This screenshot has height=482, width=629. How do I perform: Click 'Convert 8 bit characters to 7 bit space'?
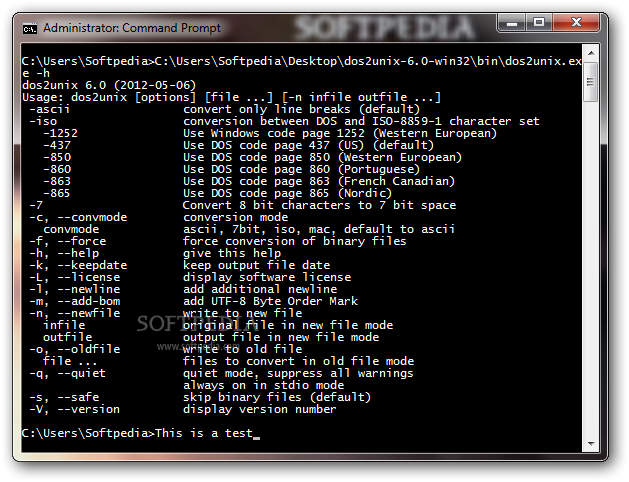pos(319,205)
